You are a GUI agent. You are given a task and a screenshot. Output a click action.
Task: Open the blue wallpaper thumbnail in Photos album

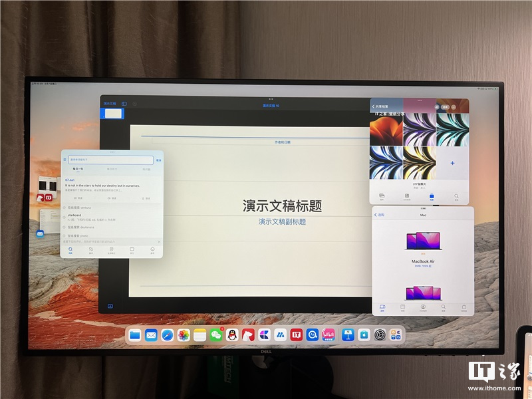(x=386, y=162)
